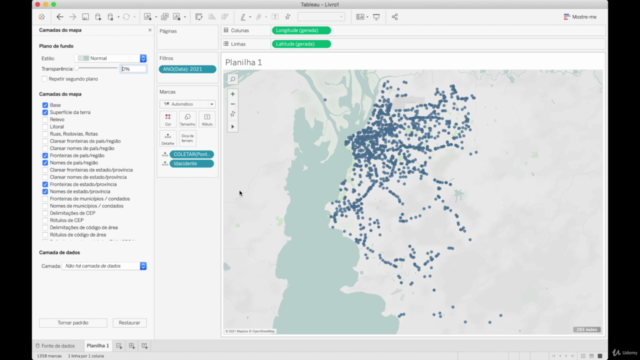
Task: Click the group members paperclip icon
Action: (259, 17)
